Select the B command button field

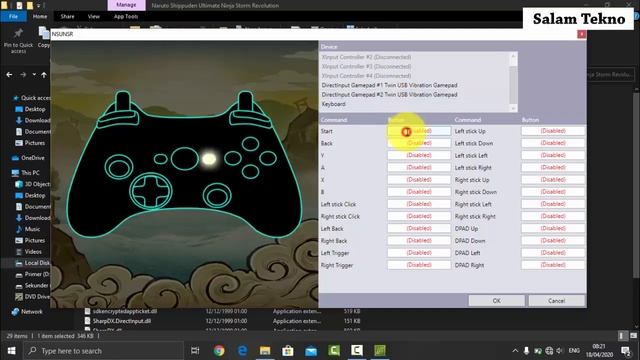pyautogui.click(x=419, y=192)
